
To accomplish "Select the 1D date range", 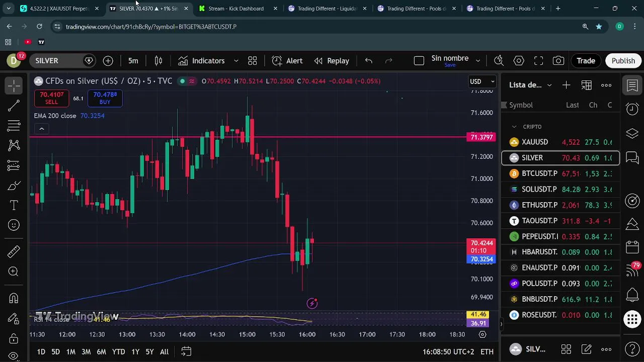I will [x=41, y=352].
